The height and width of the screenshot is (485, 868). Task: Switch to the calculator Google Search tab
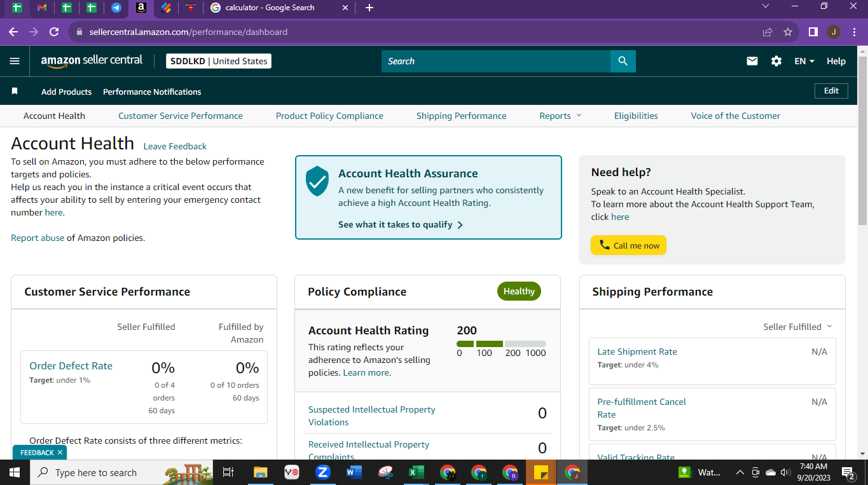click(x=270, y=8)
